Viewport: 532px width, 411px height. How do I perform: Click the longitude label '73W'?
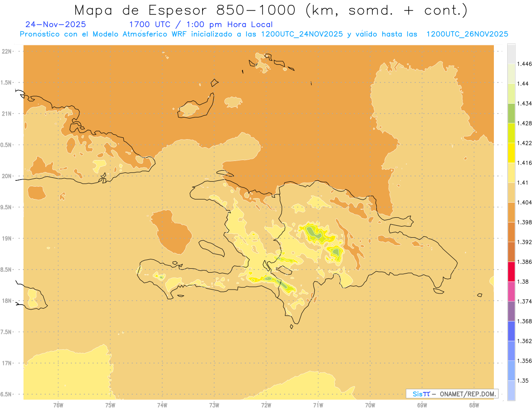click(x=214, y=405)
